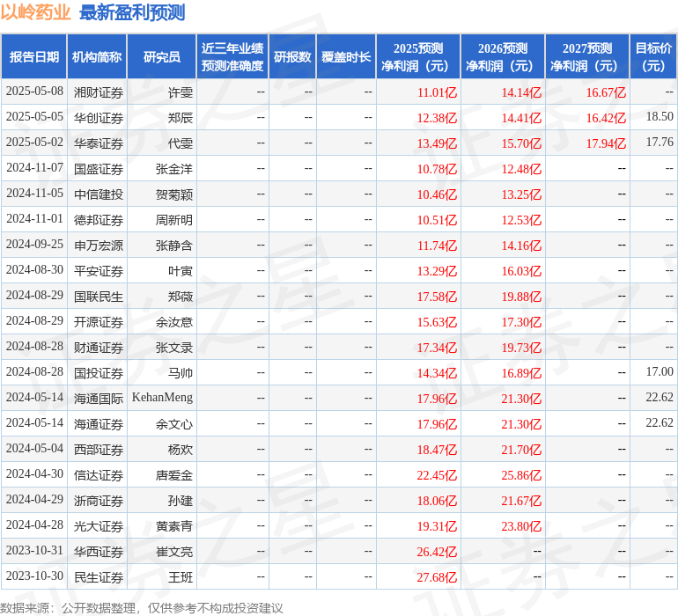This screenshot has height=616, width=678.
Task: Click 17.58亿 forecast value
Action: 437,296
